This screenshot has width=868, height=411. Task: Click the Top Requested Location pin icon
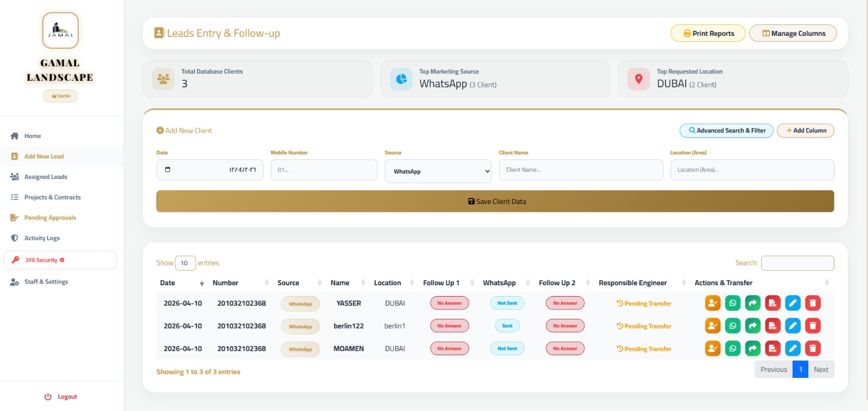(x=639, y=79)
